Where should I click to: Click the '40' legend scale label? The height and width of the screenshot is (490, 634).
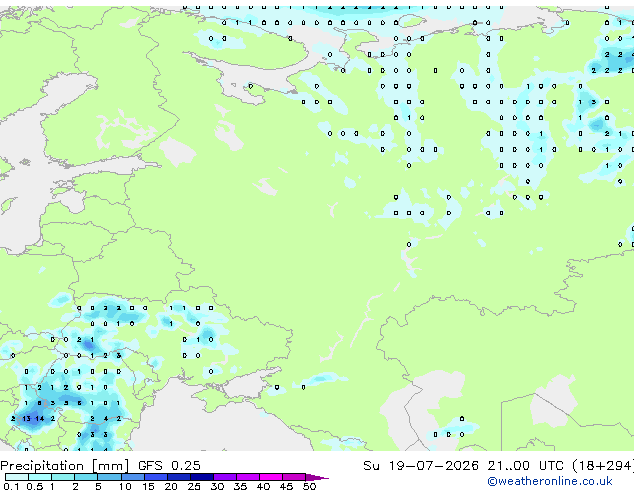click(x=263, y=486)
